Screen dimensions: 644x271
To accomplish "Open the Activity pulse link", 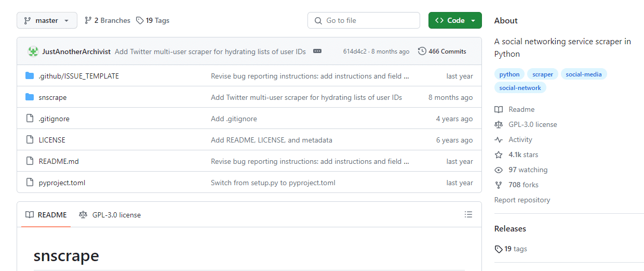I will (520, 139).
